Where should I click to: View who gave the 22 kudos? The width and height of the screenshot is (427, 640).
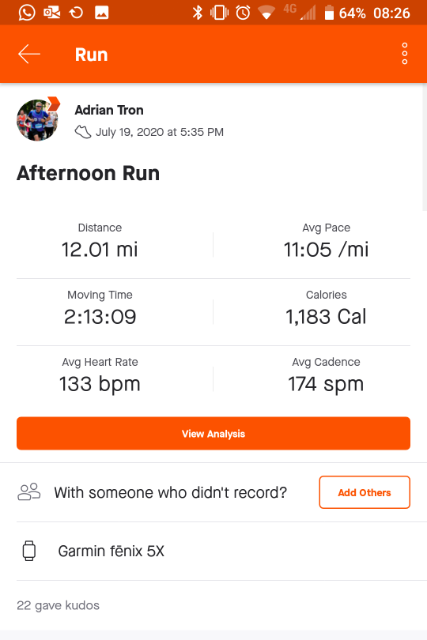[x=58, y=605]
